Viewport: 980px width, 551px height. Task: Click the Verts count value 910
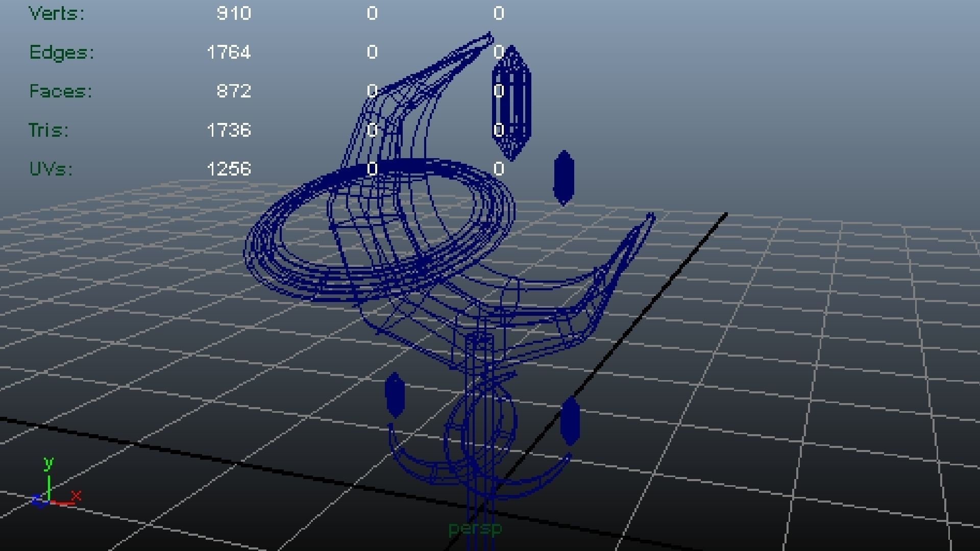234,13
